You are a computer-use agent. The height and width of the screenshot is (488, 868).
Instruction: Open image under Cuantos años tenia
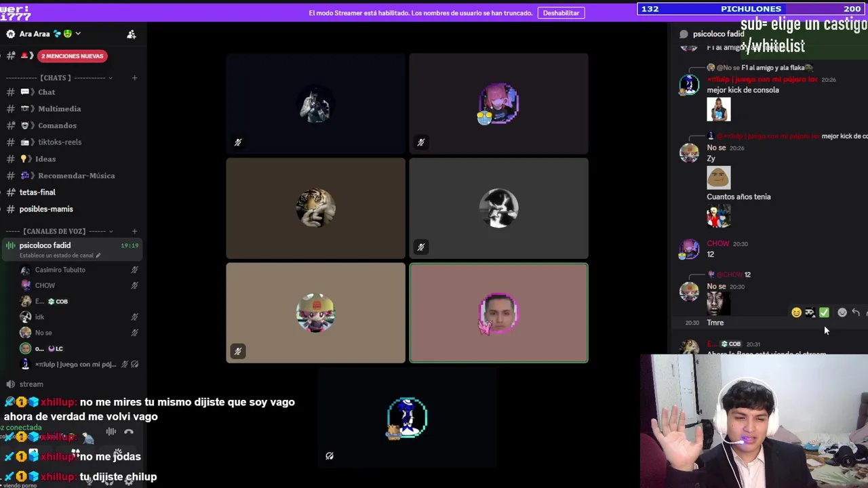tap(719, 216)
